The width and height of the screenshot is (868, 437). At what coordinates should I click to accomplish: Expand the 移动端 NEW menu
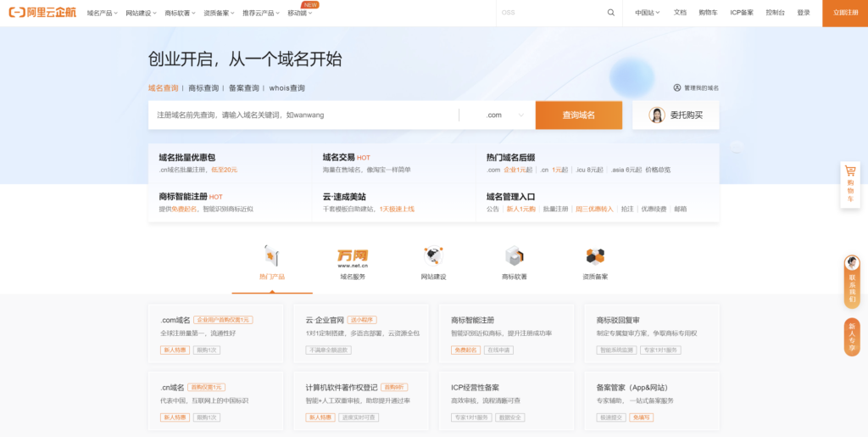[x=300, y=13]
